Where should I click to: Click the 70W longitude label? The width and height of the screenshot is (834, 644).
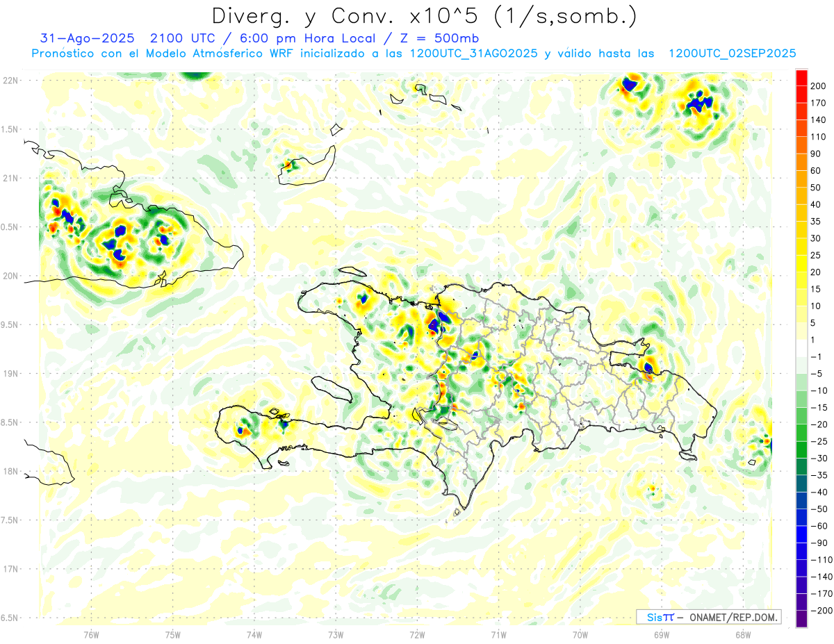click(x=580, y=634)
